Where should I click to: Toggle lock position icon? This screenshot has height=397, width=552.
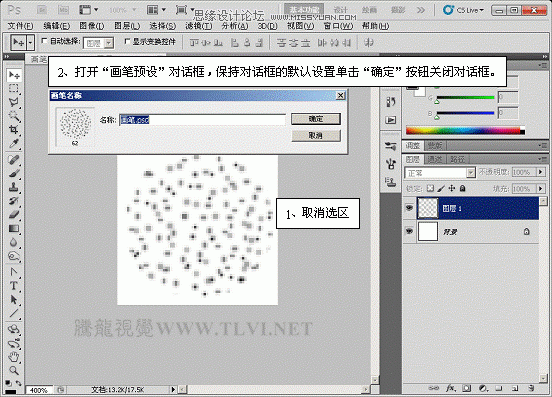click(x=452, y=188)
